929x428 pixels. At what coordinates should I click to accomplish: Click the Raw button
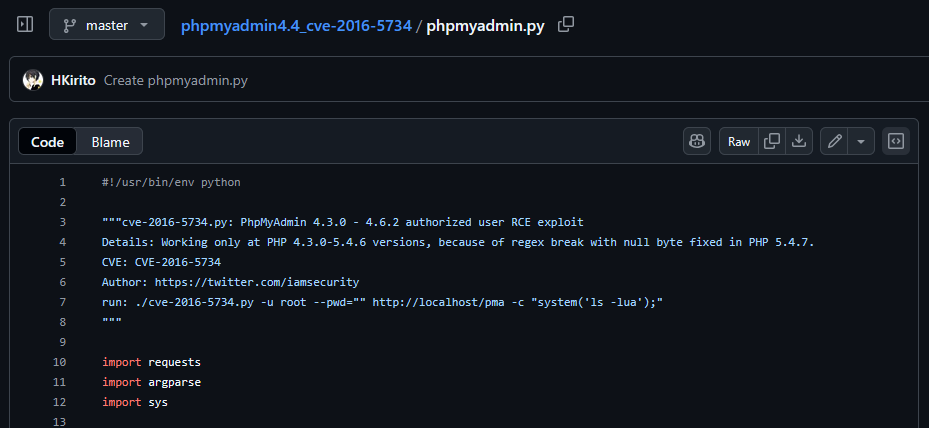pyautogui.click(x=739, y=141)
